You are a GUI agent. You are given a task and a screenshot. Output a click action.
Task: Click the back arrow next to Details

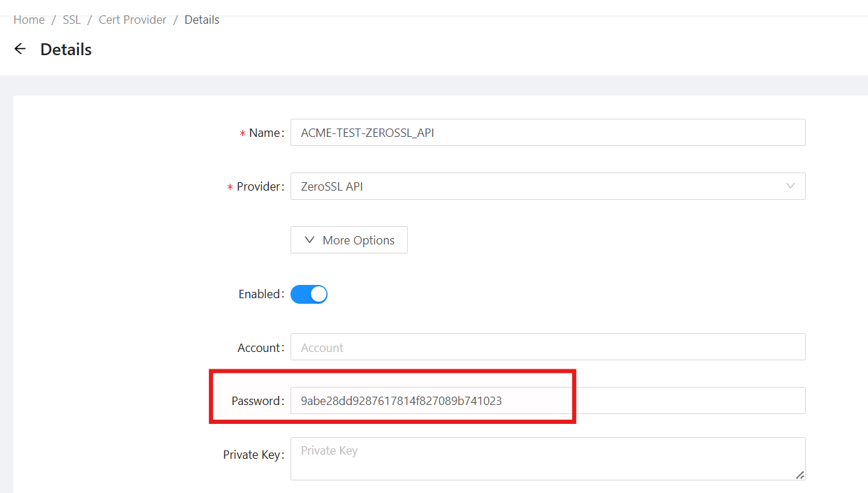20,49
